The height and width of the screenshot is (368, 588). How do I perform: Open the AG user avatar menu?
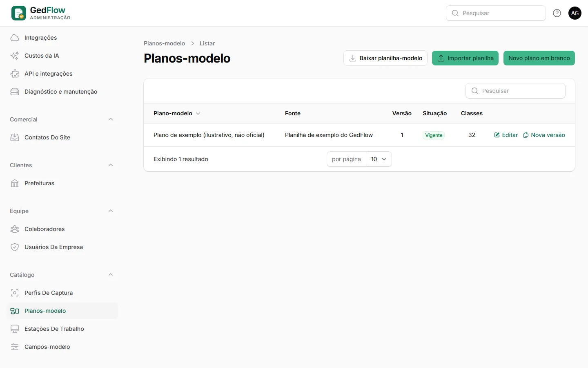tap(575, 13)
